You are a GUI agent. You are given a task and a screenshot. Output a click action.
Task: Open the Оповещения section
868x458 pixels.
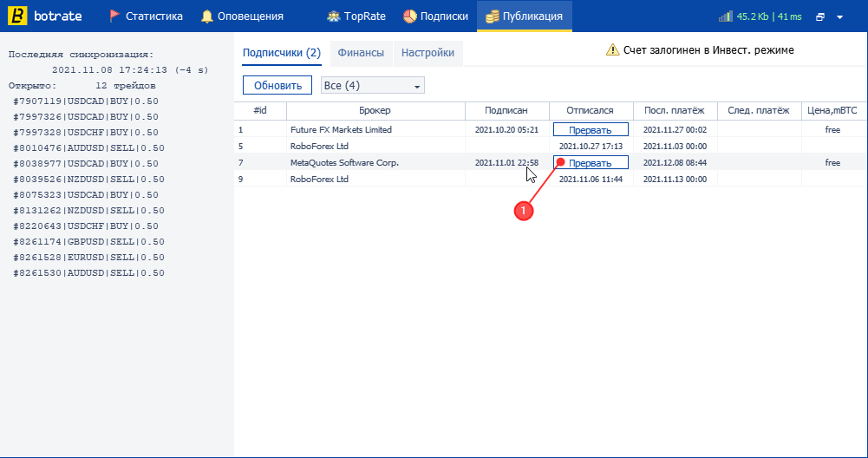pyautogui.click(x=243, y=16)
